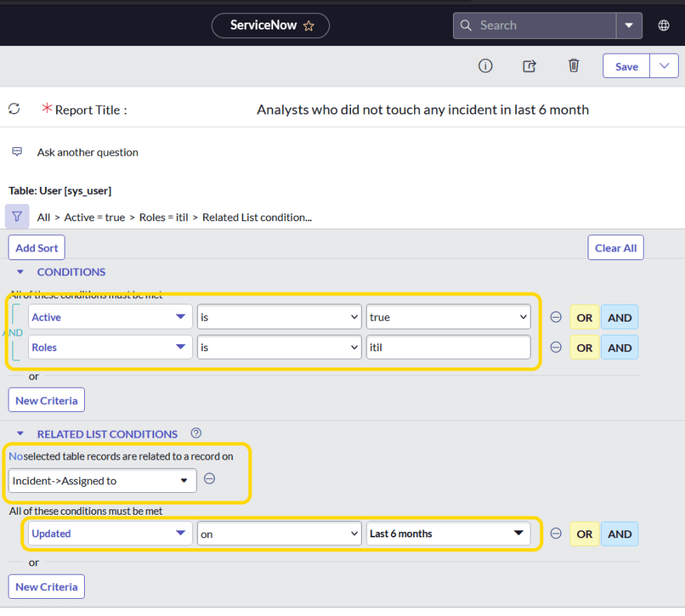Click the Clear All button
Screen dimensions: 685x616
(616, 248)
